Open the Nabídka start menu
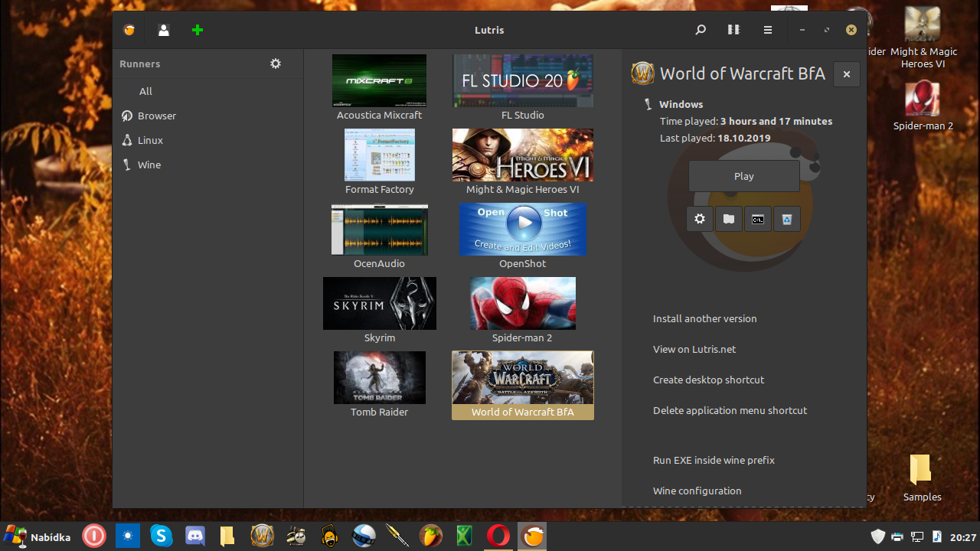980x551 pixels. pos(38,536)
